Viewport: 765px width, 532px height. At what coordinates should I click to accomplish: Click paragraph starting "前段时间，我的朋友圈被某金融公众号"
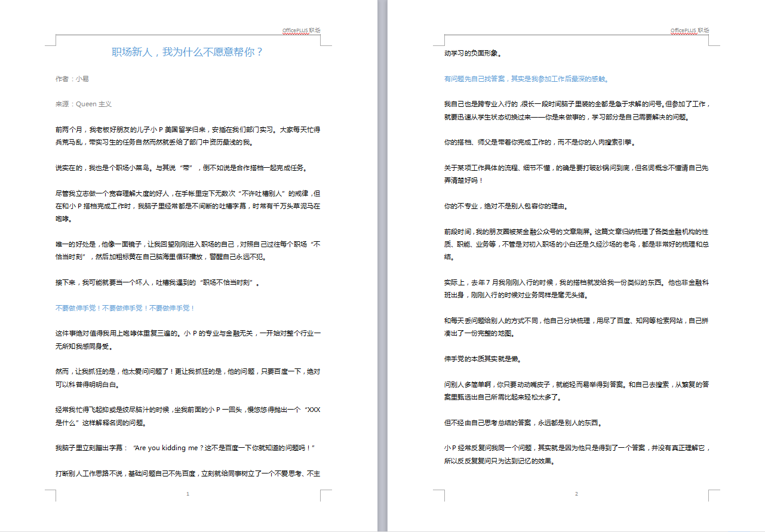(576, 244)
